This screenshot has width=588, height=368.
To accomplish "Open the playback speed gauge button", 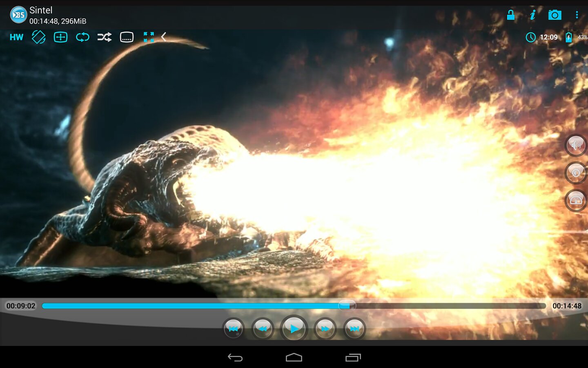I will (576, 200).
